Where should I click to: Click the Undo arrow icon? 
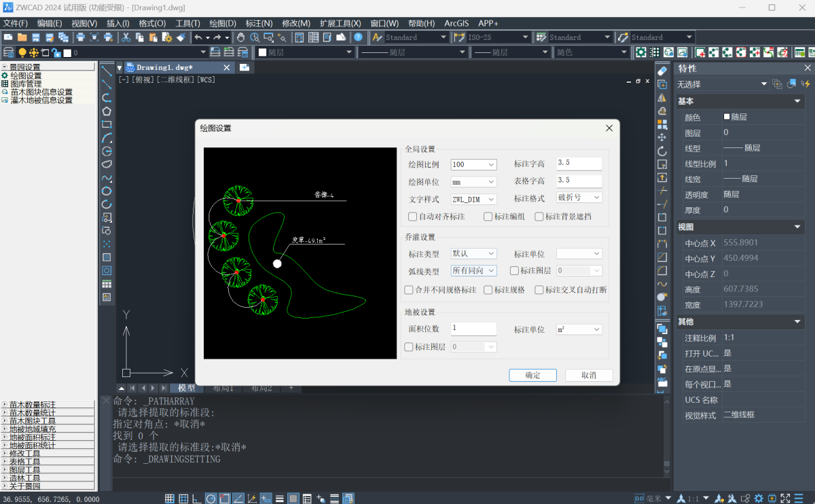click(198, 37)
